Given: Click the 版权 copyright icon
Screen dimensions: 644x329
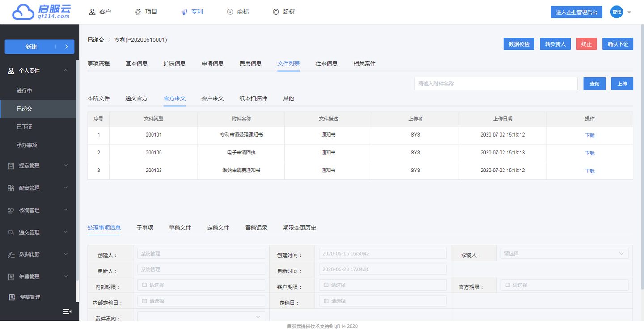Looking at the screenshot, I should [x=276, y=12].
